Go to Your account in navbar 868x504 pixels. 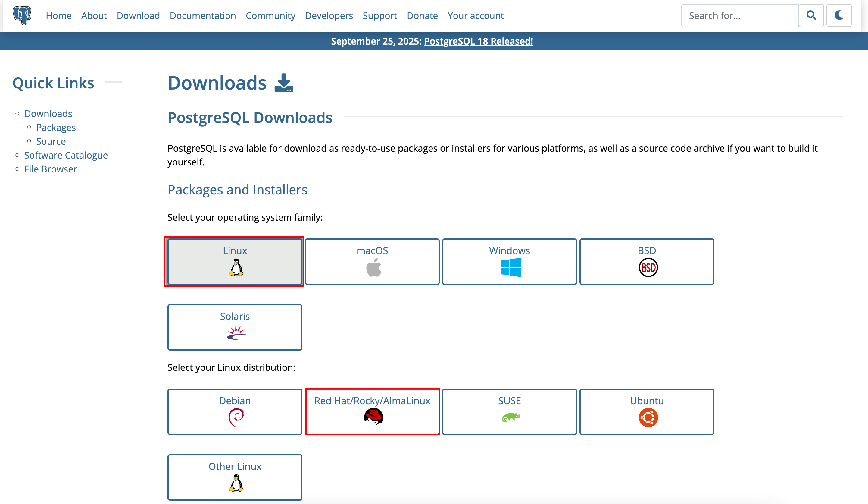[475, 16]
